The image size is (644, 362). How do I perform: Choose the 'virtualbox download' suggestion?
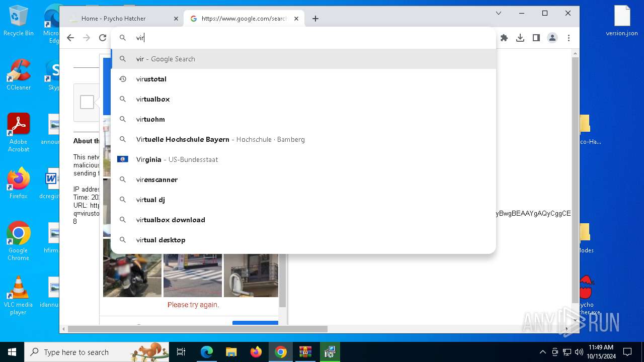coord(303,220)
